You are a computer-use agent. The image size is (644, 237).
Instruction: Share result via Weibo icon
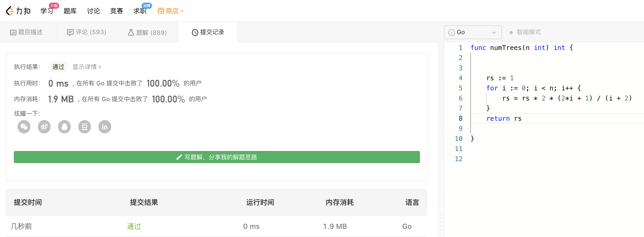click(44, 127)
